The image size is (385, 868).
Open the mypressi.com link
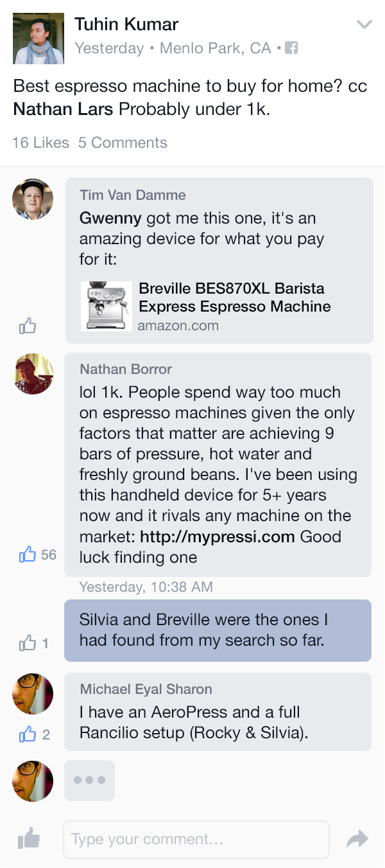coord(218,536)
